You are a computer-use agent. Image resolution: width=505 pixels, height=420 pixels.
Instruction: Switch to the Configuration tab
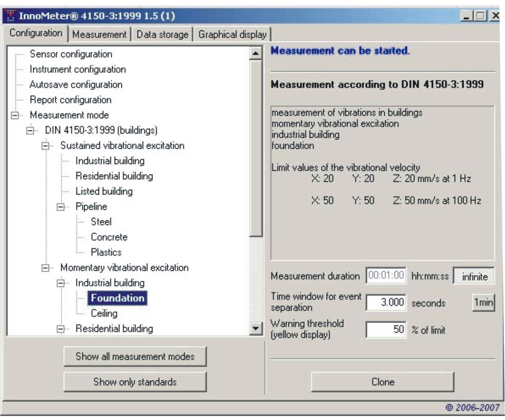click(36, 33)
